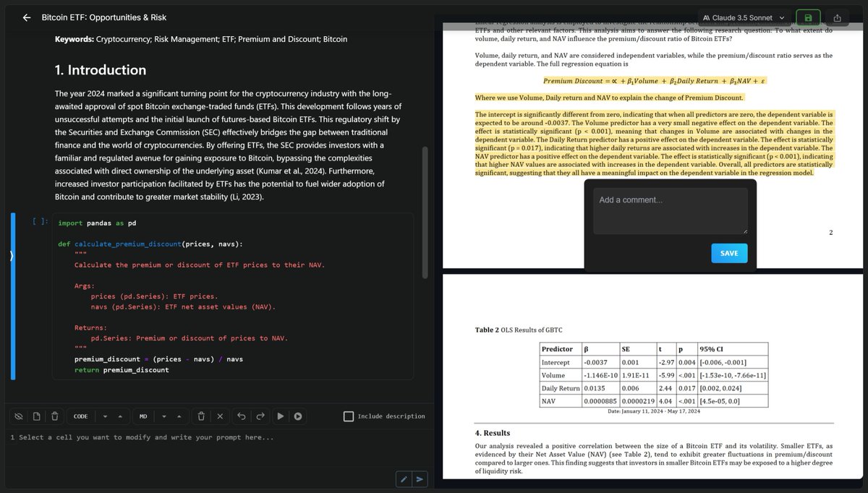Image resolution: width=868 pixels, height=493 pixels.
Task: Click the down arrow next to CODE
Action: (x=106, y=416)
